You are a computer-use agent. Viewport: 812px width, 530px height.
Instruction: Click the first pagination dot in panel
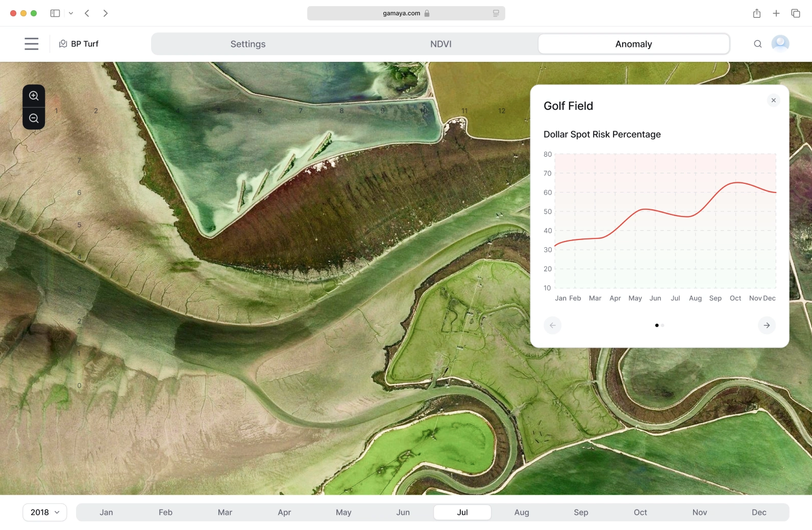point(656,325)
